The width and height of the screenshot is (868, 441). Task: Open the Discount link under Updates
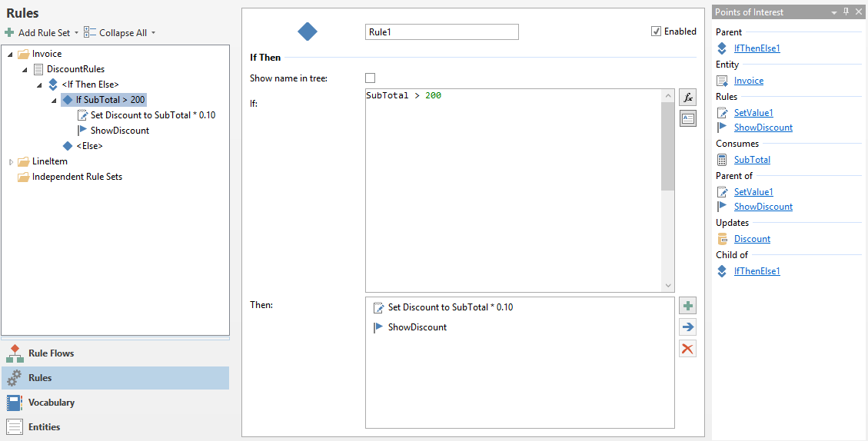point(752,239)
